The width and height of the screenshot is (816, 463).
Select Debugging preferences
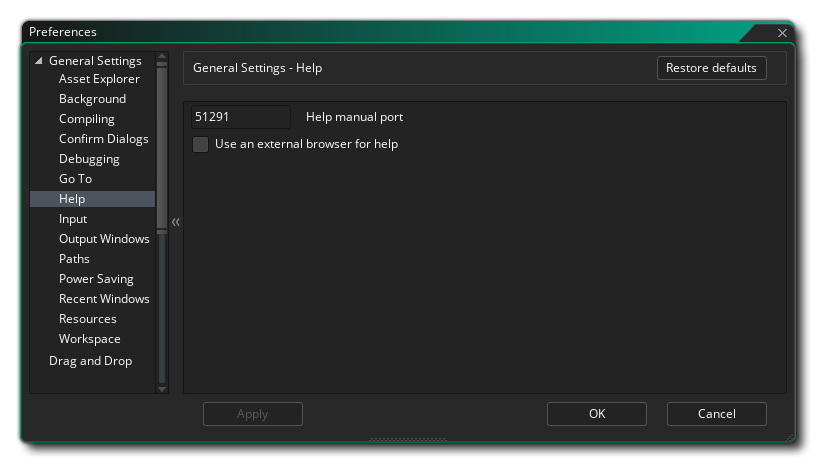tap(89, 159)
